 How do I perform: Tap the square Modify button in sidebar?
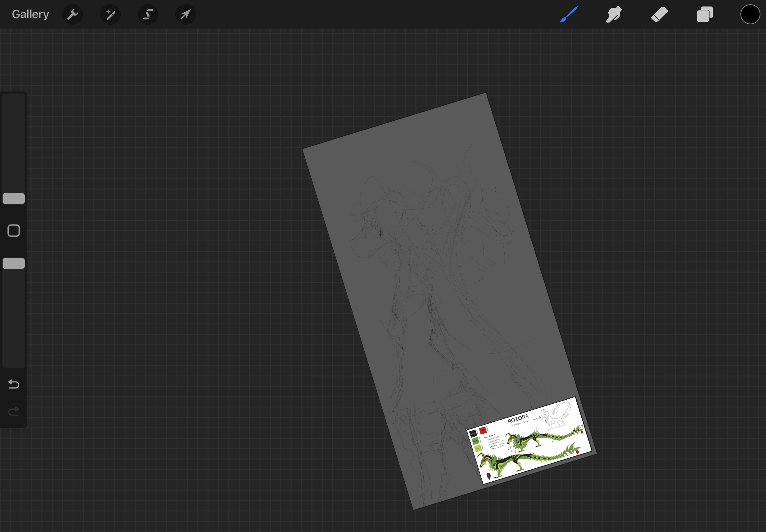click(14, 231)
